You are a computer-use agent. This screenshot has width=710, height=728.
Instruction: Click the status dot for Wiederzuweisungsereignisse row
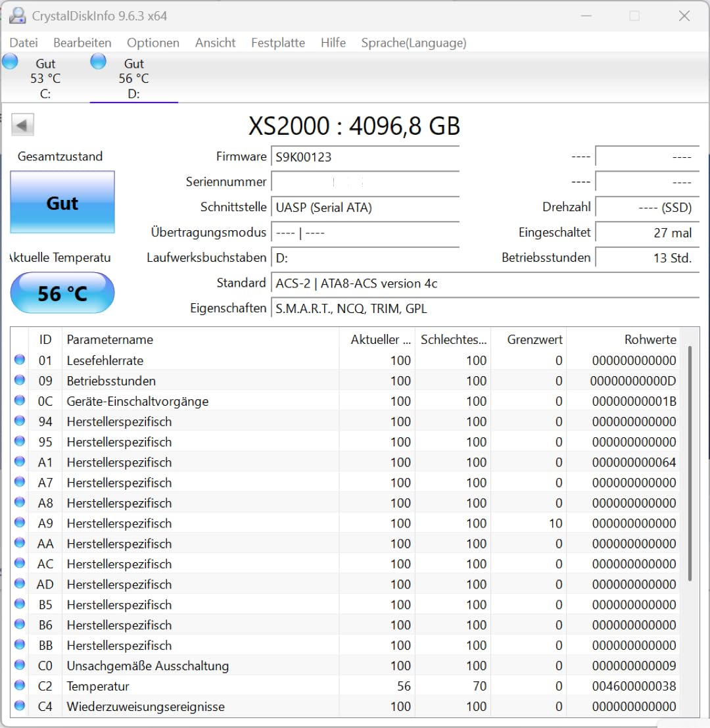(20, 706)
